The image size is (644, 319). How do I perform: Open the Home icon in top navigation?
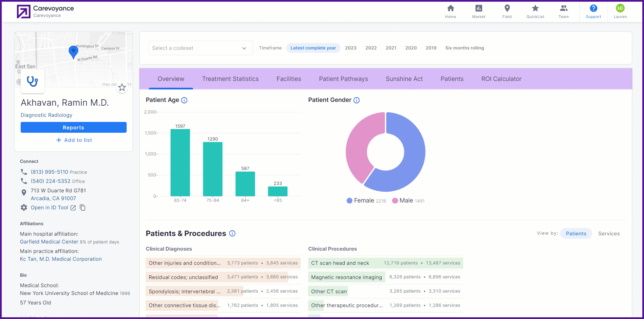450,8
